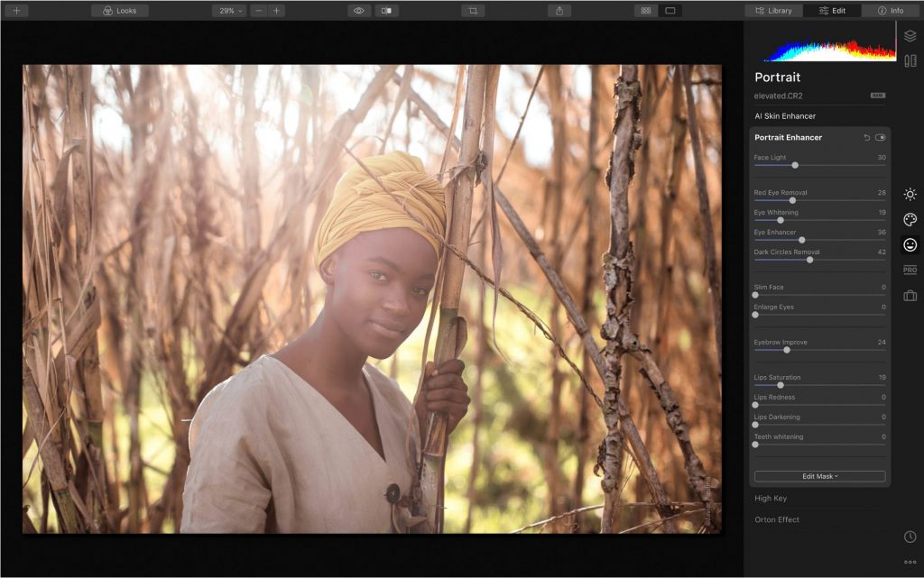924x578 pixels.
Task: Open the Layers panel icon
Action: 910,36
